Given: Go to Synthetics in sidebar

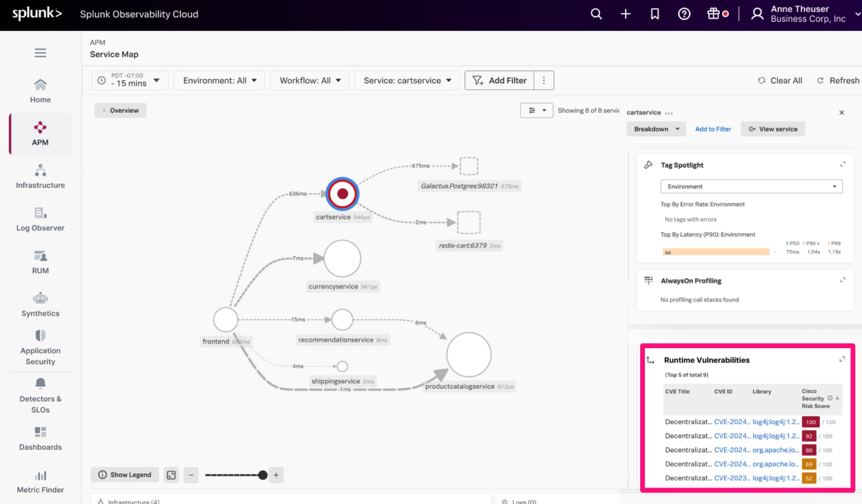Looking at the screenshot, I should pos(40,305).
